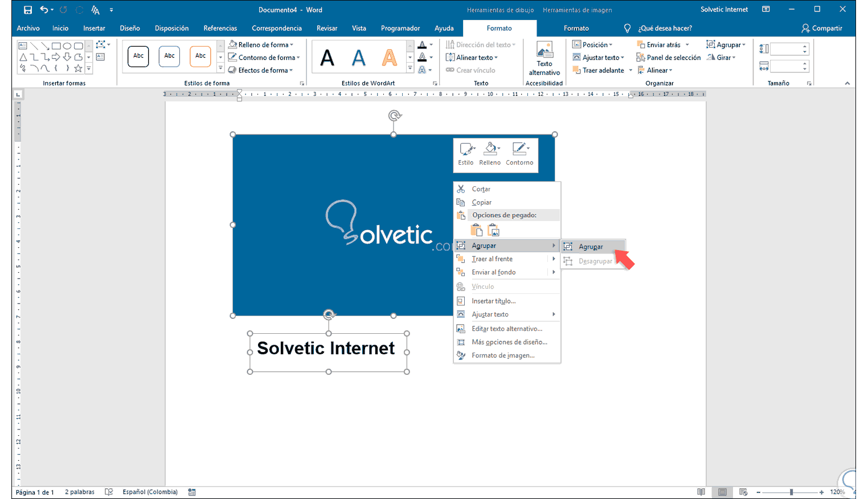Click the shape width input field

[789, 66]
